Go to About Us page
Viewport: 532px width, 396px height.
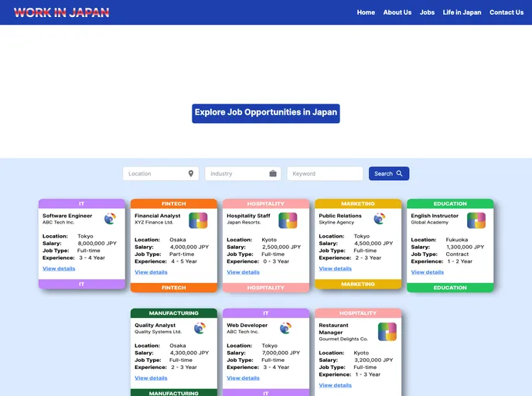pos(397,12)
